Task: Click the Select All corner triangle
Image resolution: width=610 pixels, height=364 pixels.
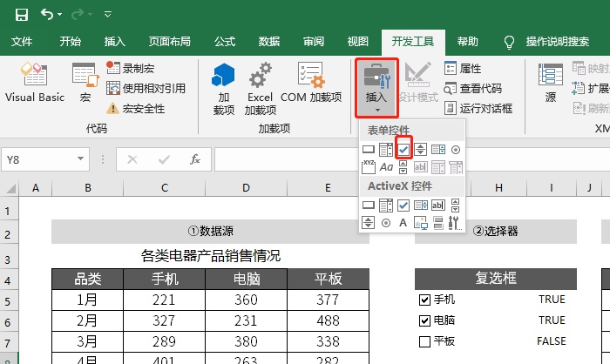Action: (x=10, y=189)
